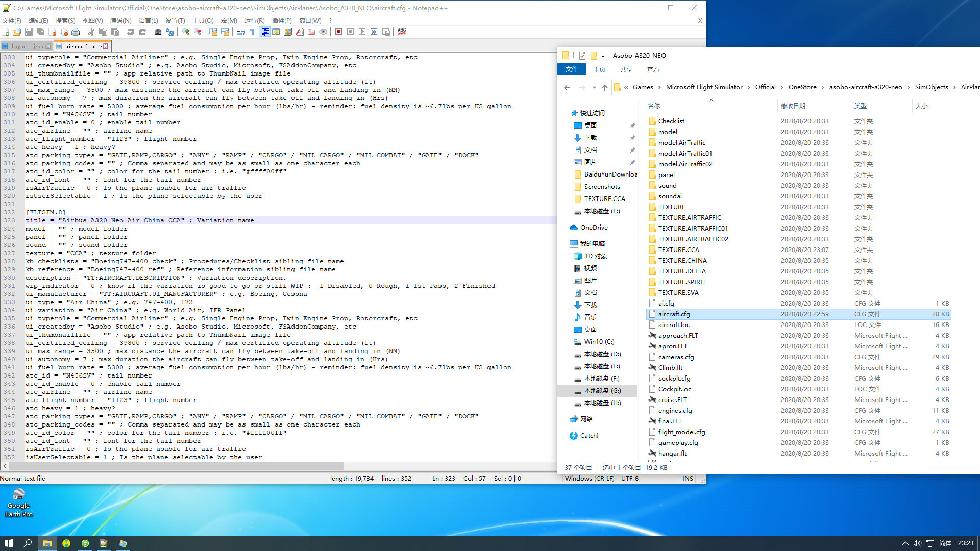Image resolution: width=980 pixels, height=551 pixels.
Task: Expand breadcrumb chevron after SimObjects
Action: point(954,87)
